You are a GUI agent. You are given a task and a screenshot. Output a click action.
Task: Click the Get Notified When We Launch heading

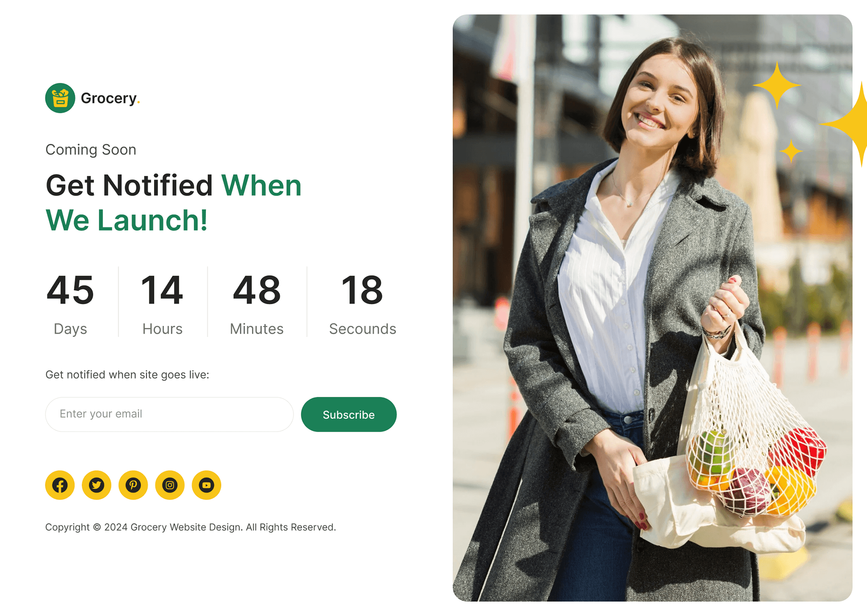click(173, 203)
